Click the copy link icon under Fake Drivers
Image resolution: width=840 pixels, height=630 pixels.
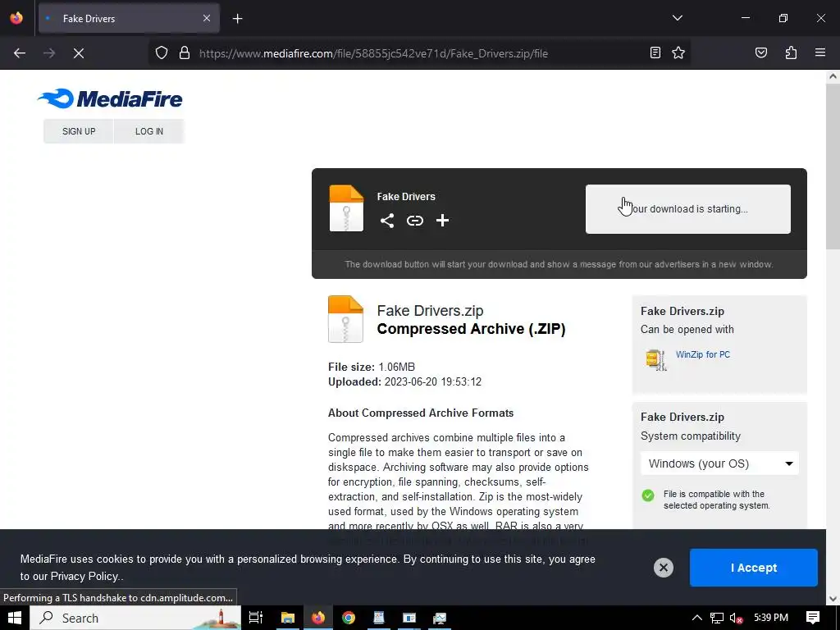coord(414,221)
